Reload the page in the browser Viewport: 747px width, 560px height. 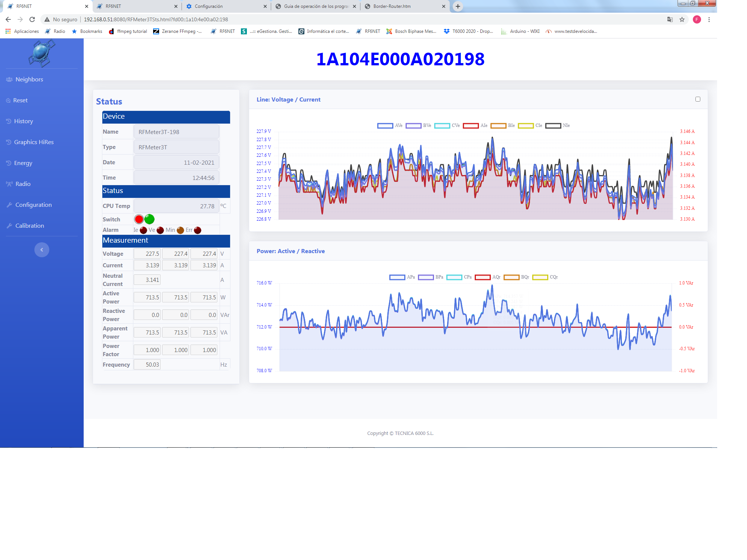point(32,19)
